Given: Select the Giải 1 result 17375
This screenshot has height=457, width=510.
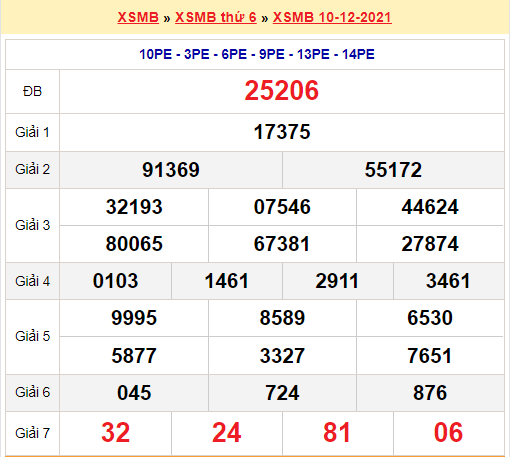Looking at the screenshot, I should point(282,132).
